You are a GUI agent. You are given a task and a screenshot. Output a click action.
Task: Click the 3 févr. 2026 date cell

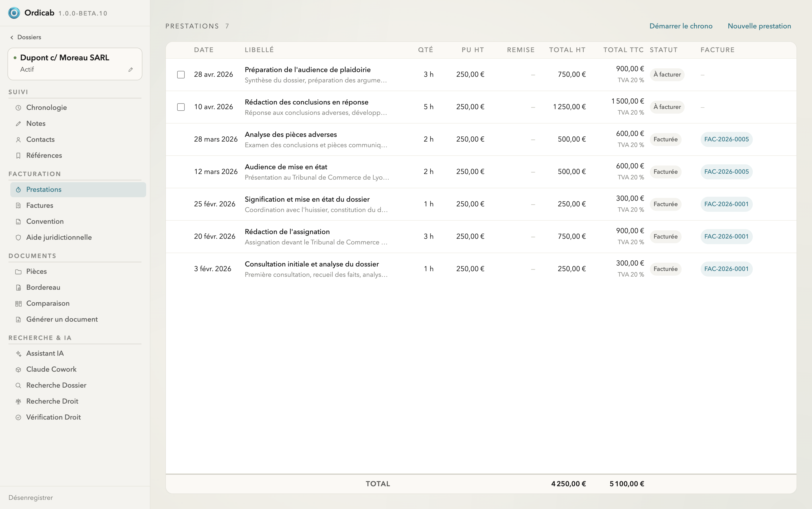212,269
